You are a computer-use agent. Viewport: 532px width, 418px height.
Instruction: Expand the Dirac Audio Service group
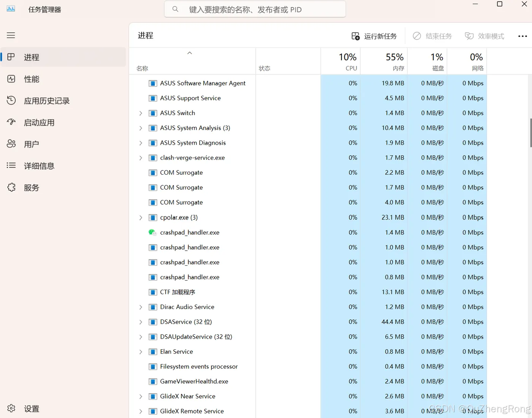pos(141,307)
